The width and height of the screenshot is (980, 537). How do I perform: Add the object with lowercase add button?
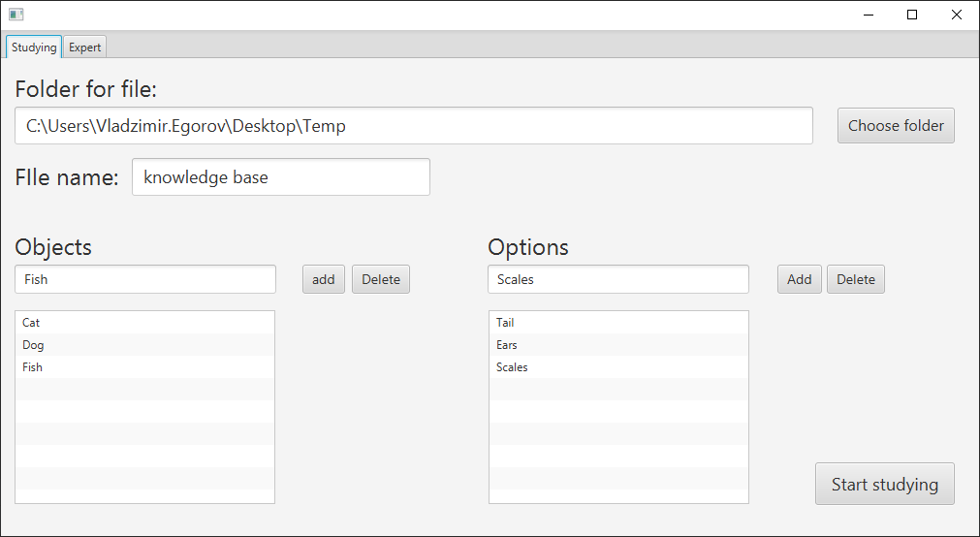[324, 279]
